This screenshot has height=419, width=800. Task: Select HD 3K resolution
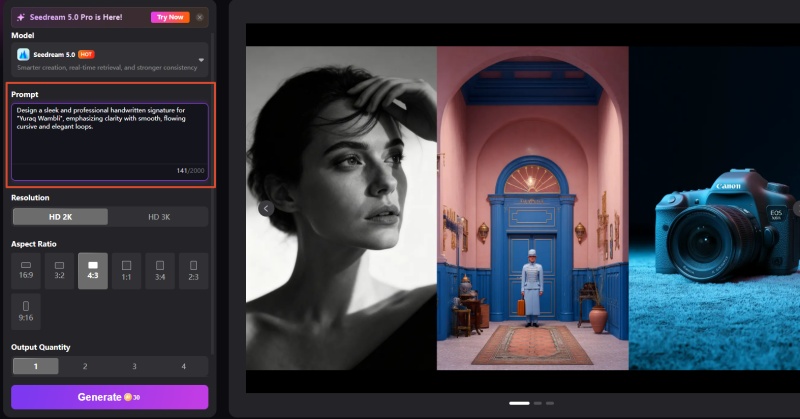pyautogui.click(x=159, y=217)
